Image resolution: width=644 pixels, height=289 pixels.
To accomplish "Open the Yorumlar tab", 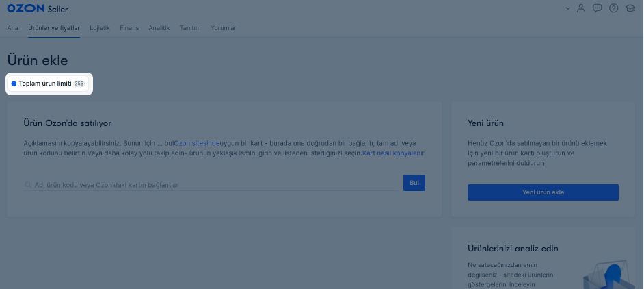I will [x=224, y=28].
